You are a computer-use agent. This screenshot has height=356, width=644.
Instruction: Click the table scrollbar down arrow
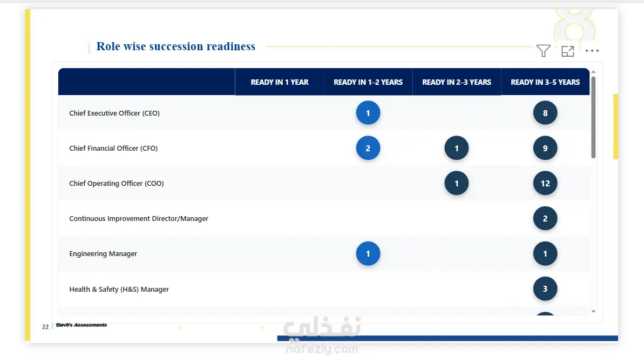click(x=593, y=312)
